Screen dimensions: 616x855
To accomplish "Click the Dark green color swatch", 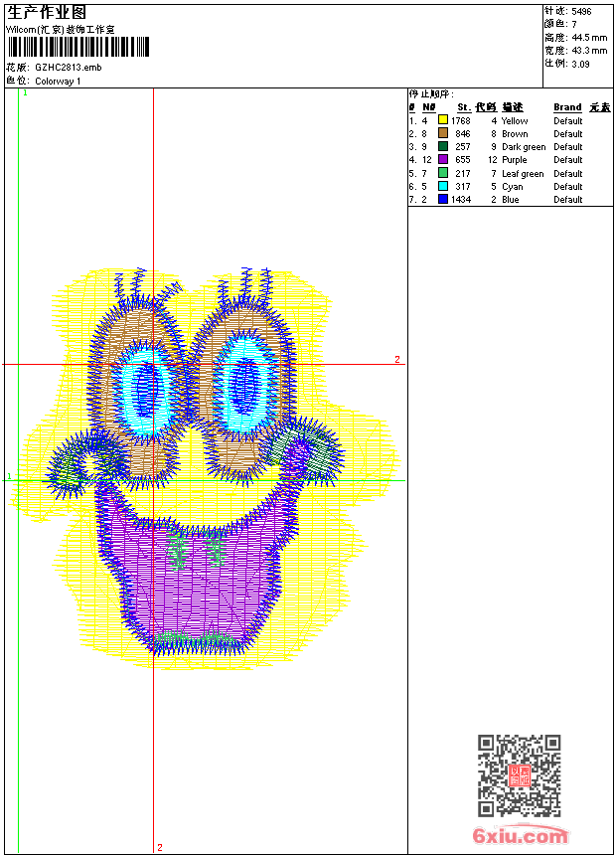I will pyautogui.click(x=443, y=146).
